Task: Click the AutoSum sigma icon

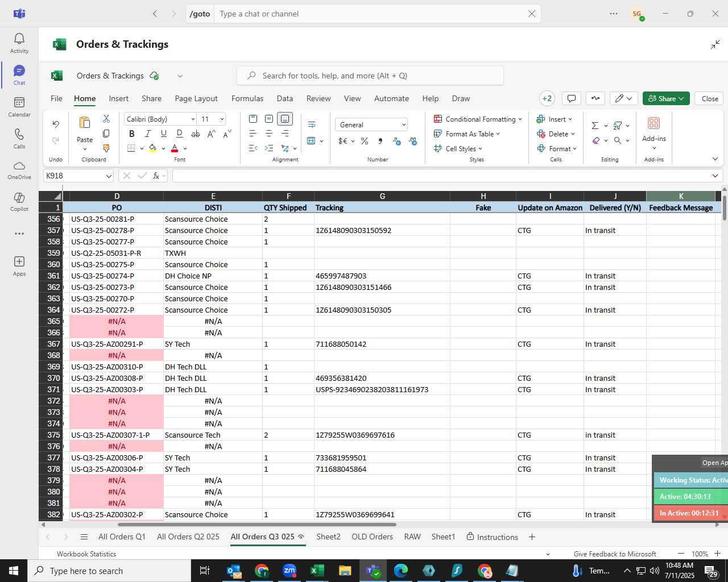Action: 595,126
